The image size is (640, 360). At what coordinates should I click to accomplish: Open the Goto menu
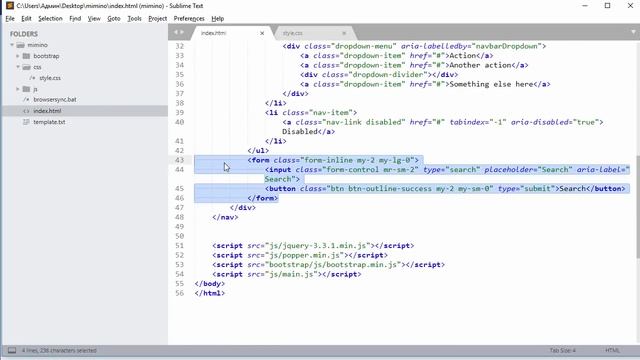pos(113,18)
